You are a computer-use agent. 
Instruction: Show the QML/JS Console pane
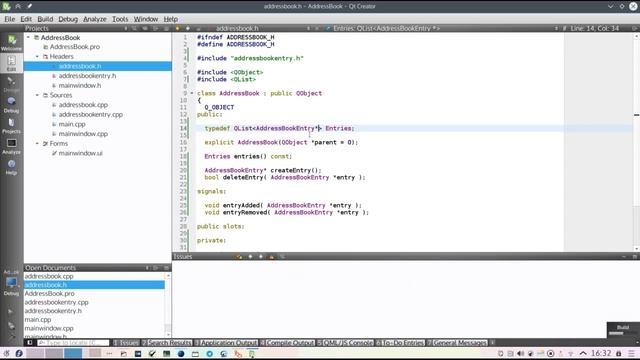point(345,343)
